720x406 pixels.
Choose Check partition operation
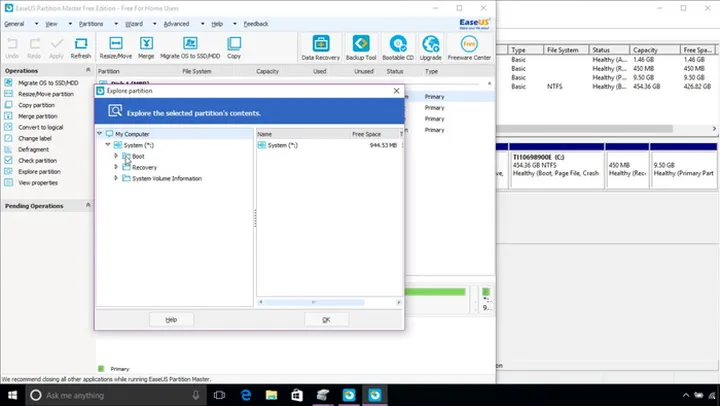pos(37,160)
